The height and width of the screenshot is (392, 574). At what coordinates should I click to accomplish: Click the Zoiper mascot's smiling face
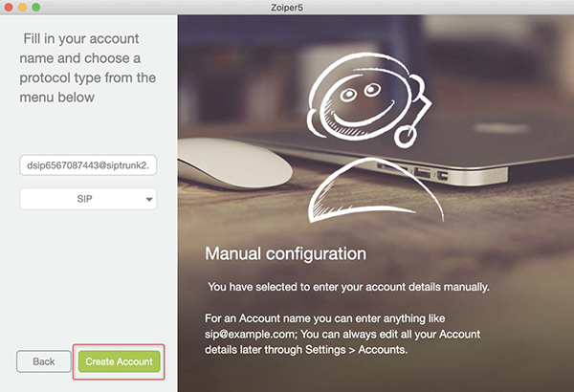[361, 100]
